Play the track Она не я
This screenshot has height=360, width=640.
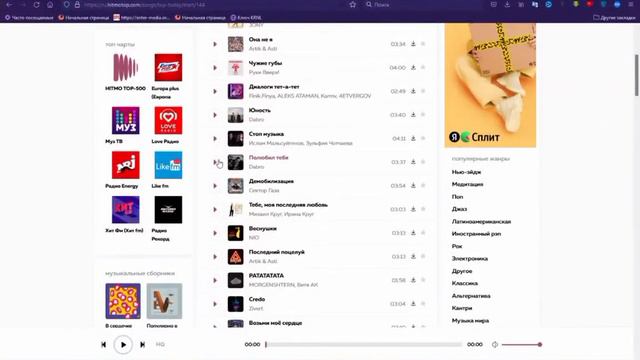click(215, 44)
